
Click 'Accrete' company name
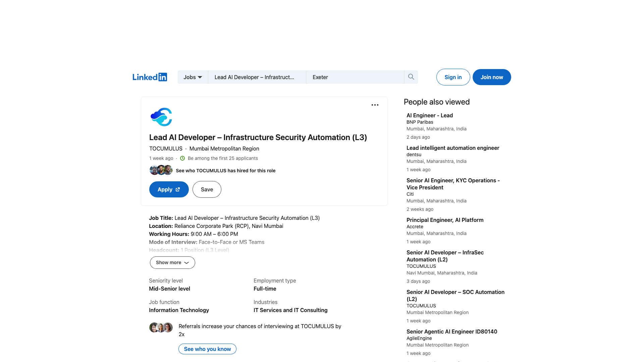point(415,227)
